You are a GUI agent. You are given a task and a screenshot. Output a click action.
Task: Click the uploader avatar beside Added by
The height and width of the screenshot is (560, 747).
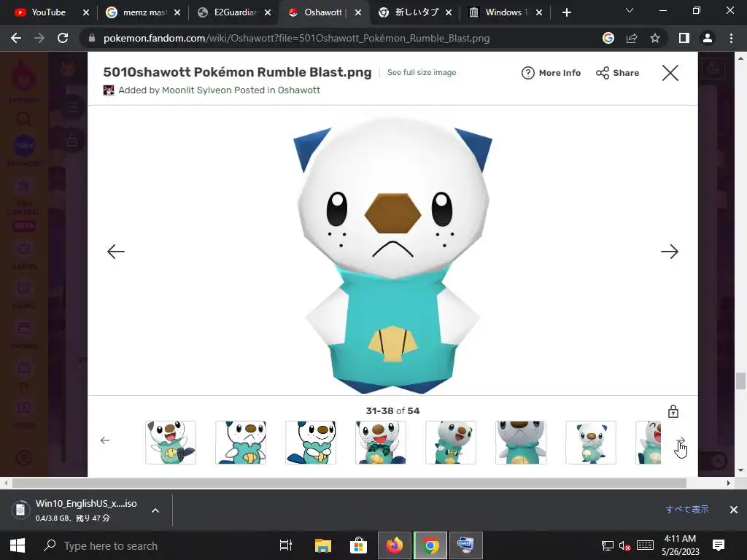(109, 90)
